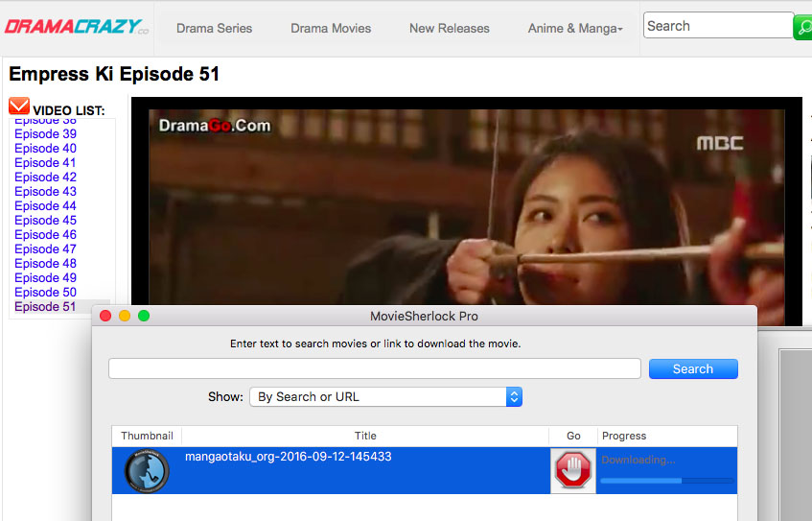812x521 pixels.
Task: Maximize MovieSherlock Pro with green button
Action: click(144, 316)
